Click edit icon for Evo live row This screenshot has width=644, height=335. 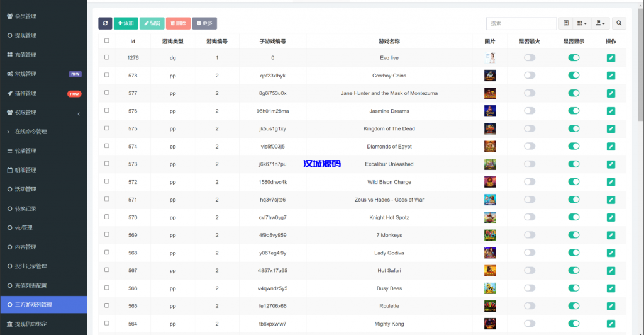pos(611,58)
